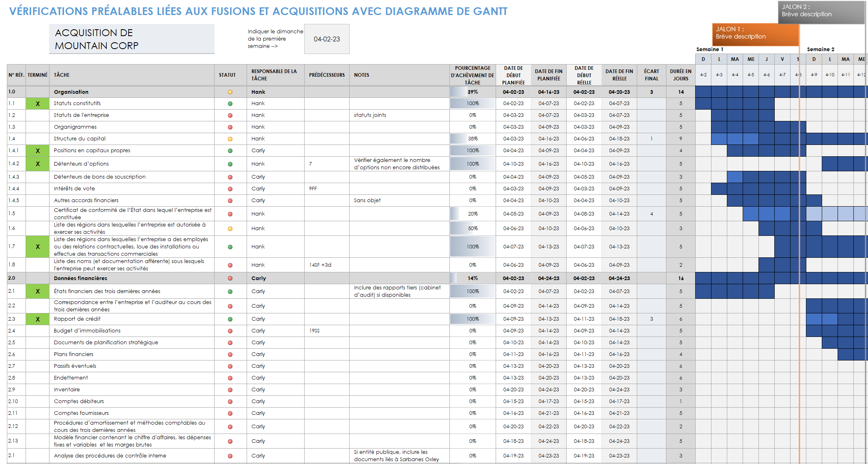This screenshot has height=464, width=868.
Task: Select predecessor cell '14SF +3d'
Action: click(327, 265)
